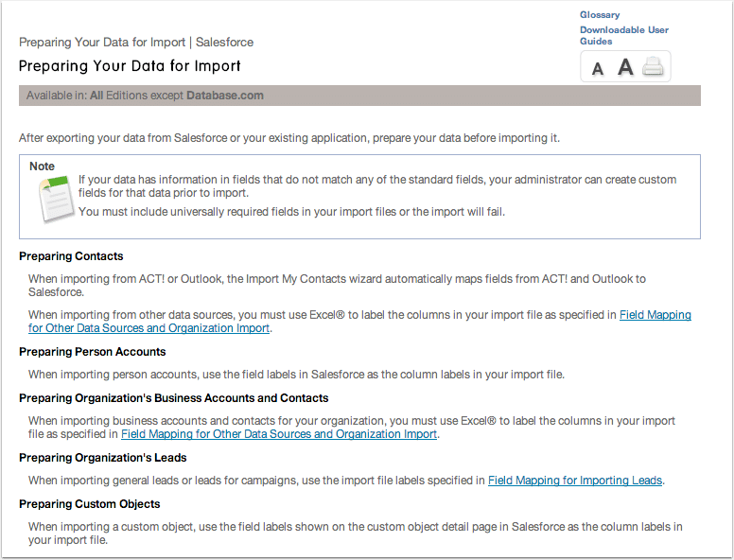
Task: Click the bold Note label
Action: (42, 166)
